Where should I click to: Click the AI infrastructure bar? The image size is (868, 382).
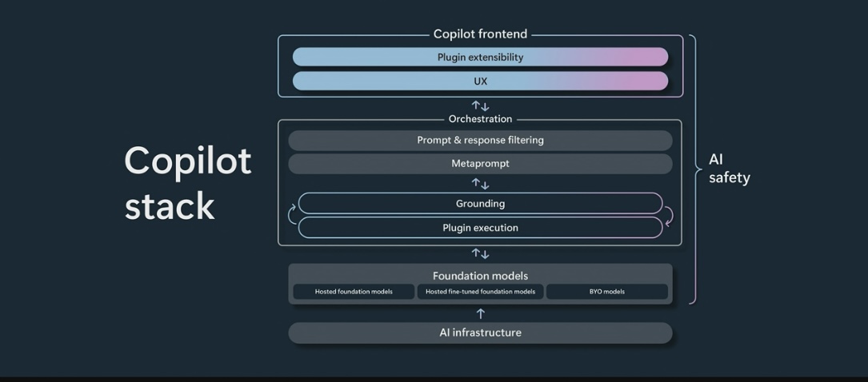click(480, 332)
